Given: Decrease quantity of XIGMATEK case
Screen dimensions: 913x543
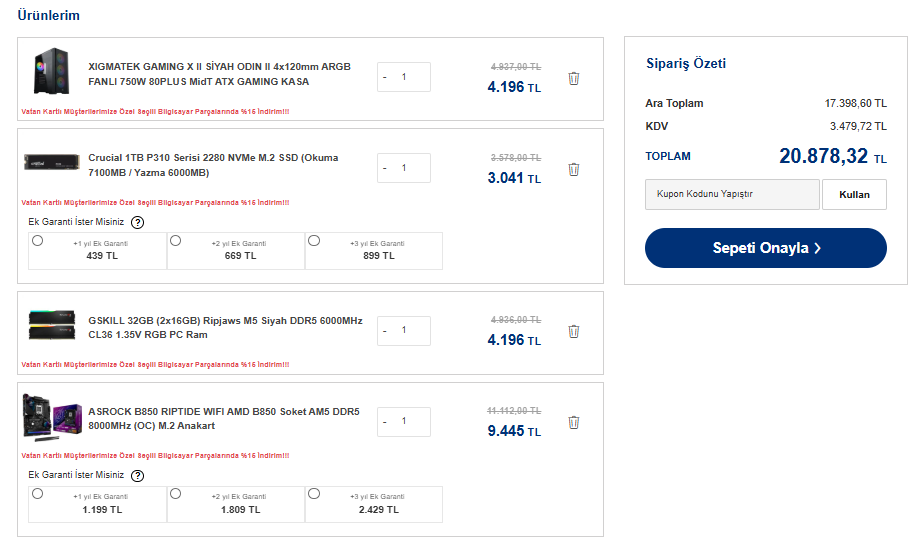Looking at the screenshot, I should click(385, 77).
